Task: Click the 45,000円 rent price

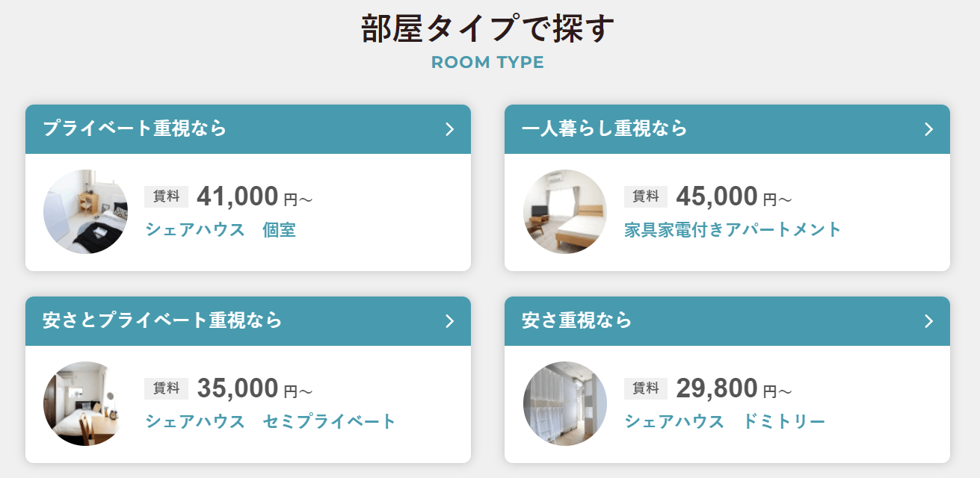Action: (733, 197)
